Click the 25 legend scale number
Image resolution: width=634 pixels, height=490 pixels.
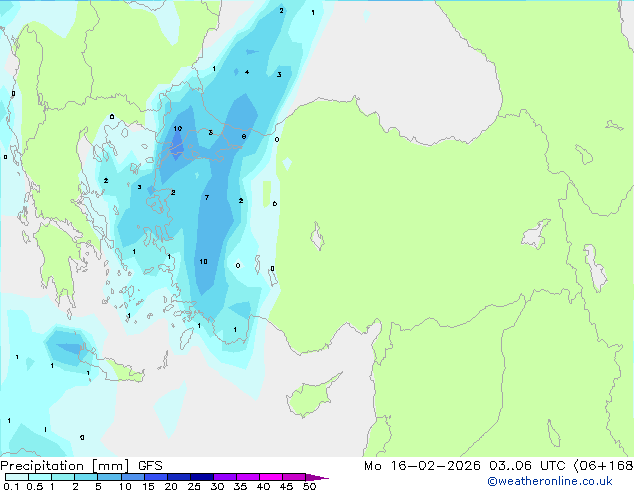coord(194,486)
